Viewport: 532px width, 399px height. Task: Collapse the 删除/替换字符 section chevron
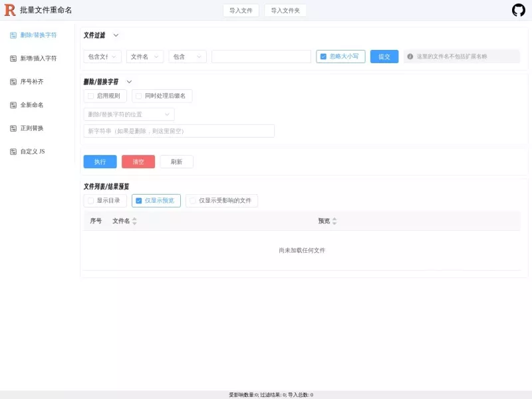(129, 82)
